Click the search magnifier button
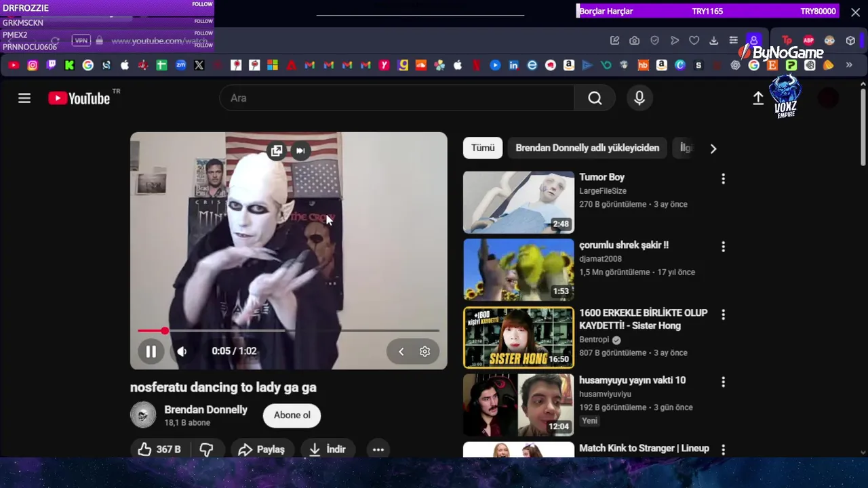Screen dimensions: 868x488 (x=595, y=98)
